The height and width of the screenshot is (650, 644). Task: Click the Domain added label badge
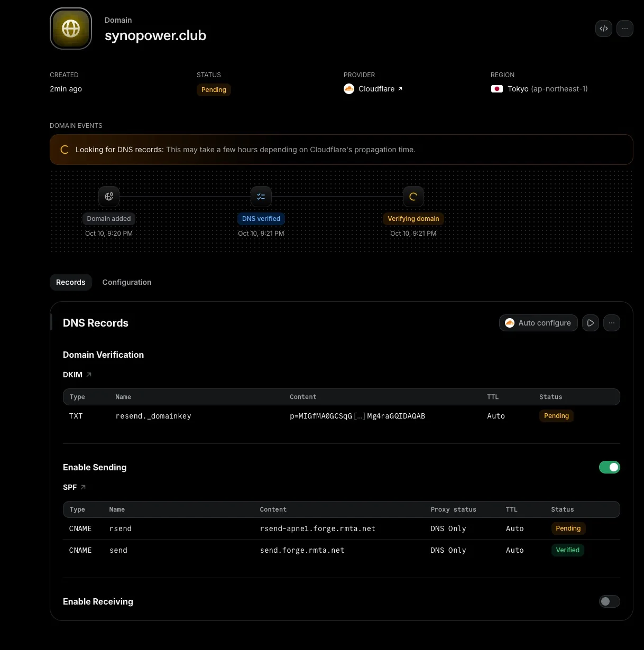[x=109, y=219]
